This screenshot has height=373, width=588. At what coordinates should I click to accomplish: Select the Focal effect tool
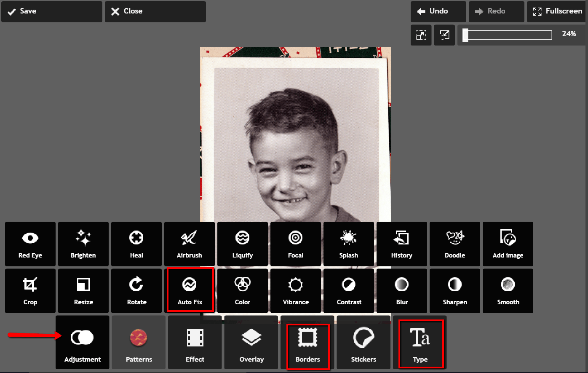(x=295, y=244)
